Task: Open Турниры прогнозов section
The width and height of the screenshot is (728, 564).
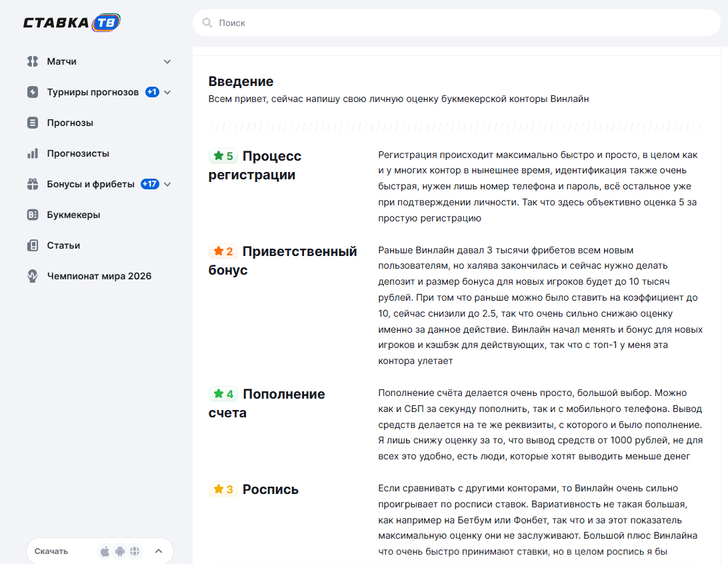Action: [93, 92]
